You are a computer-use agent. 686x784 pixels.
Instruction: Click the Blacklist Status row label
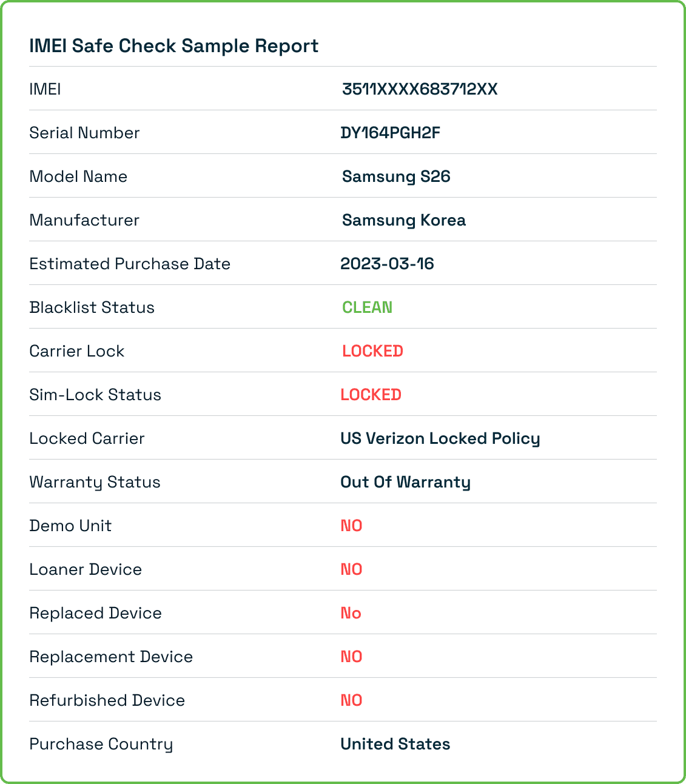92,307
